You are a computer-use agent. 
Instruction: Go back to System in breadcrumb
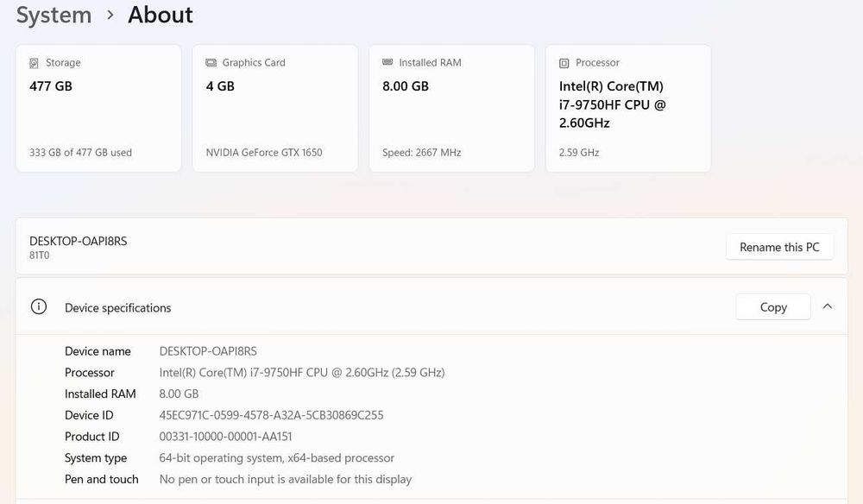pos(54,15)
